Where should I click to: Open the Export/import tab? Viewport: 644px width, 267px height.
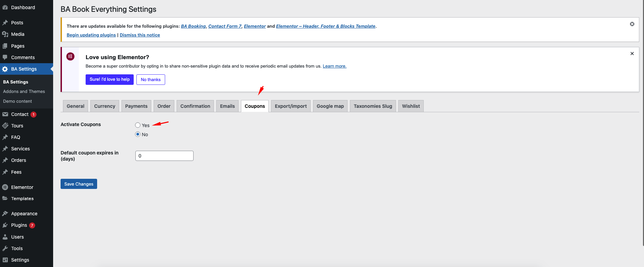(x=291, y=106)
